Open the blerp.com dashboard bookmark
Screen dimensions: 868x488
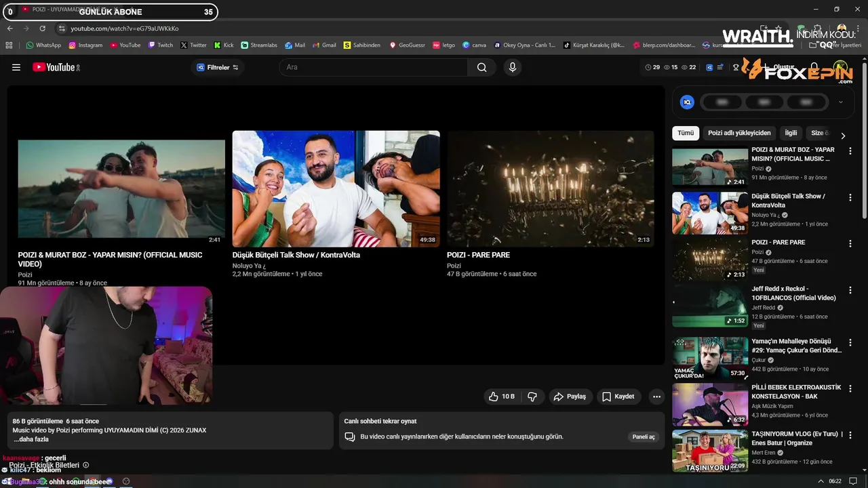(664, 45)
